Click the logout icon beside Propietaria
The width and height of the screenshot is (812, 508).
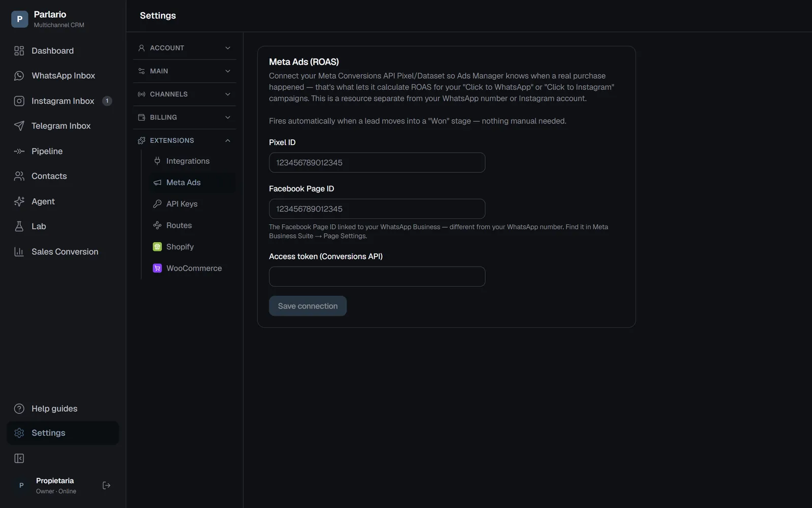point(107,486)
